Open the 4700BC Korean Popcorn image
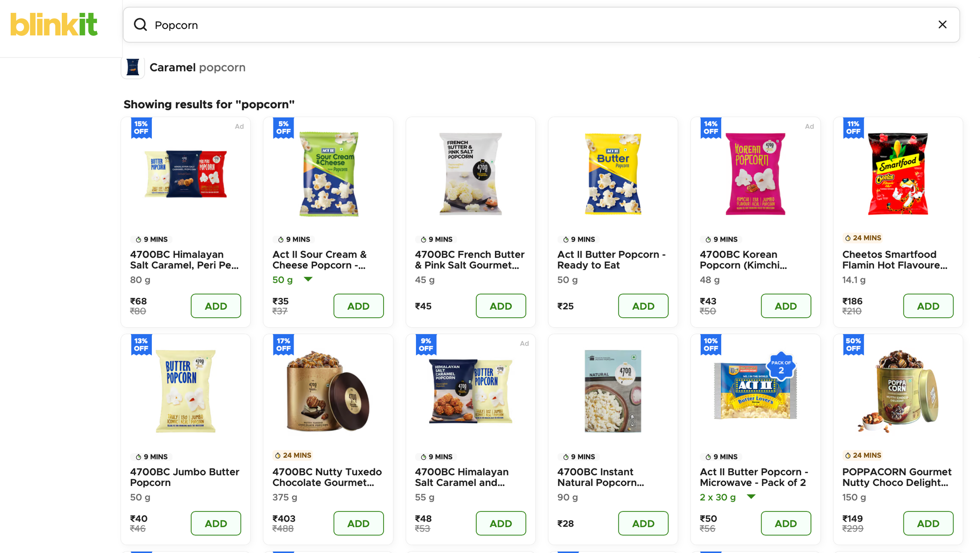Viewport: 980px width, 553px height. coord(755,174)
